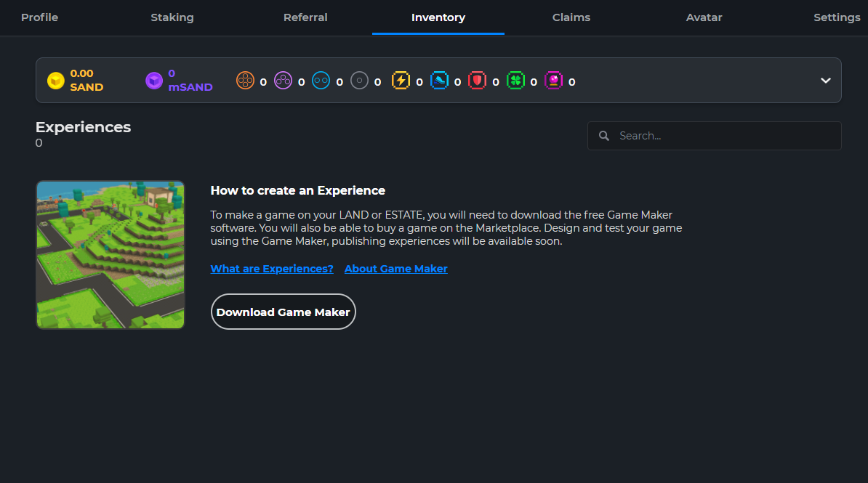The height and width of the screenshot is (483, 868).
Task: Click the 'Experiences' section heading
Action: [83, 127]
